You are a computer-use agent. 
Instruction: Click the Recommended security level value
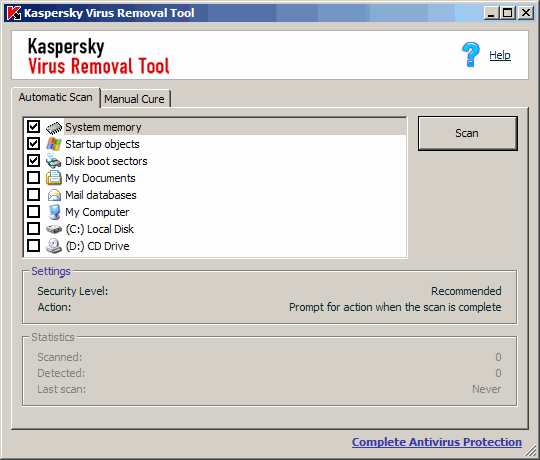tap(466, 291)
